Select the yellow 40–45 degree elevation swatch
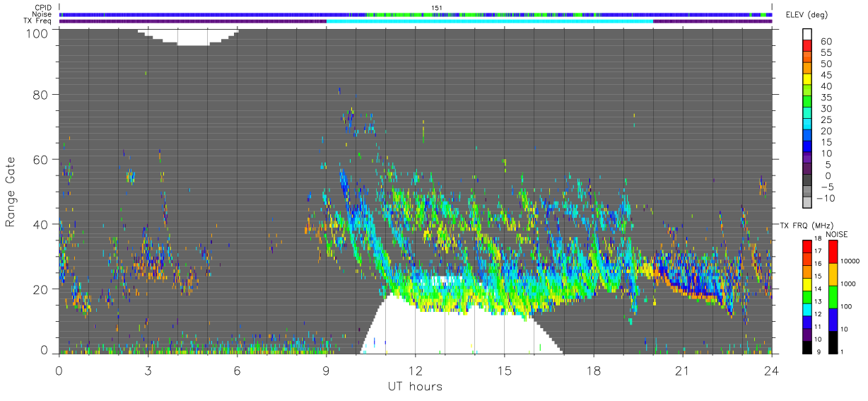The height and width of the screenshot is (401, 868). (808, 81)
